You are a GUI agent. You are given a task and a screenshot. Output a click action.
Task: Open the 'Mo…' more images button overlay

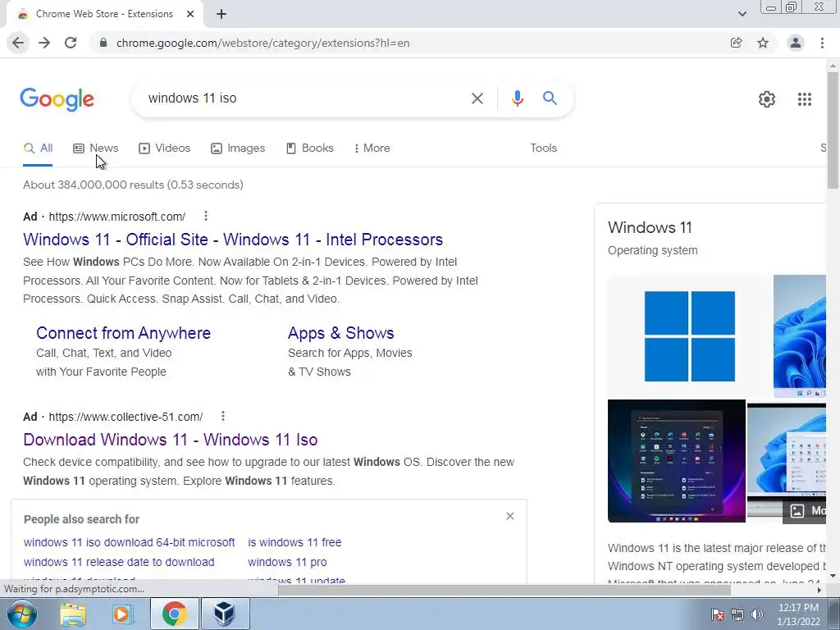click(x=805, y=511)
